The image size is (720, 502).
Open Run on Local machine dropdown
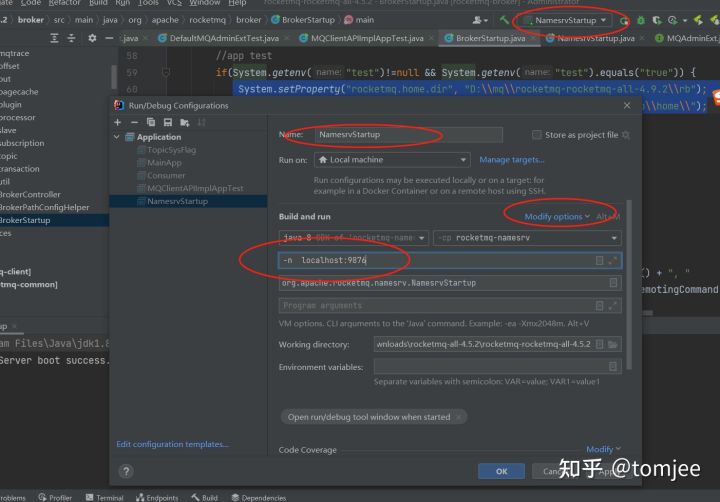click(392, 160)
